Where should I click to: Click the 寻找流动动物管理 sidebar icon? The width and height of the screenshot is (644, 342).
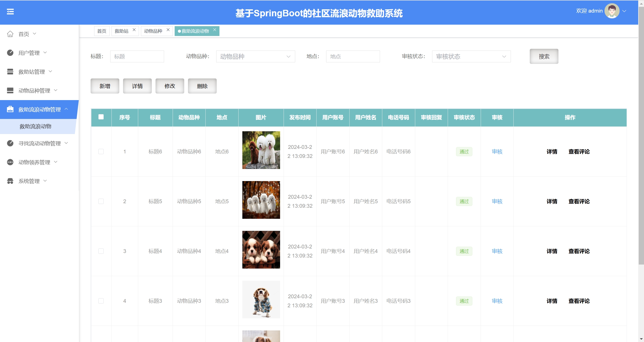10,143
